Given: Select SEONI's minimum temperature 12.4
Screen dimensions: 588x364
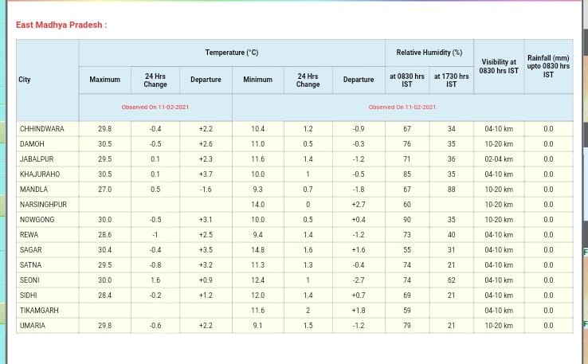Looking at the screenshot, I should [x=257, y=280].
